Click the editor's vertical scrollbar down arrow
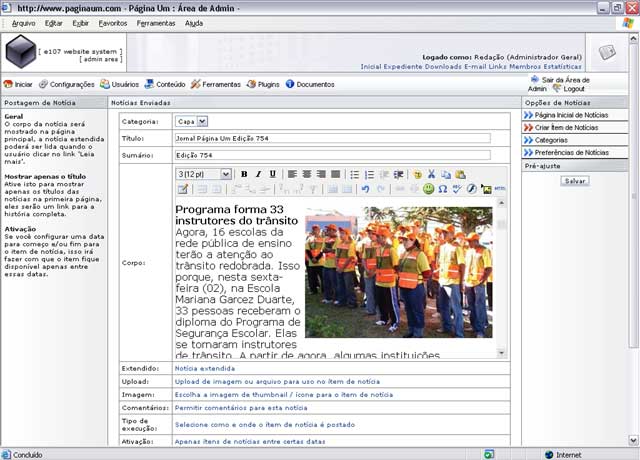 coord(502,352)
